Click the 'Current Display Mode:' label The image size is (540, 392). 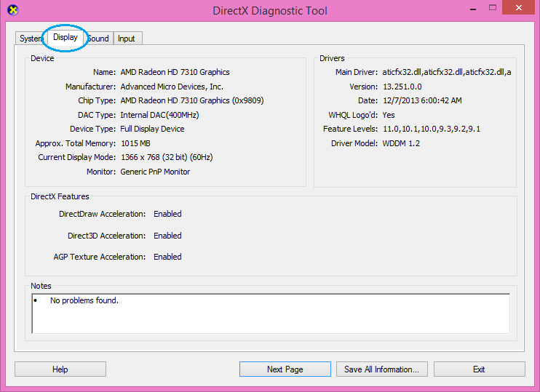click(x=77, y=157)
